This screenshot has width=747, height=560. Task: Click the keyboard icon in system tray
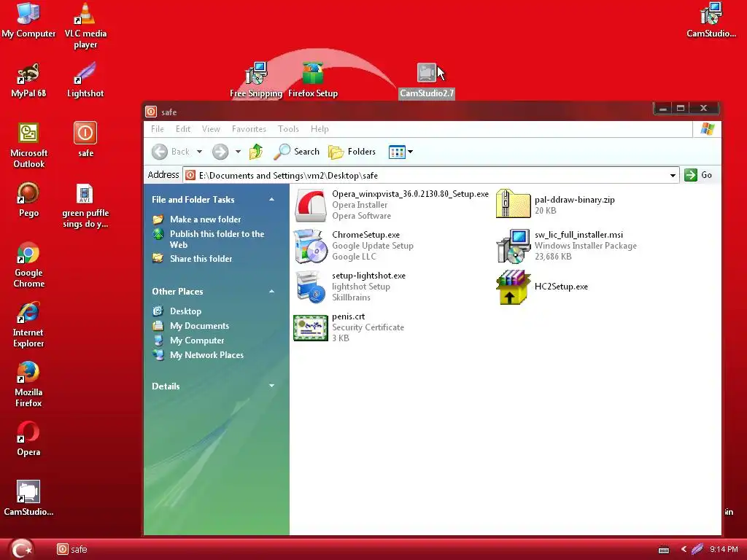click(664, 550)
